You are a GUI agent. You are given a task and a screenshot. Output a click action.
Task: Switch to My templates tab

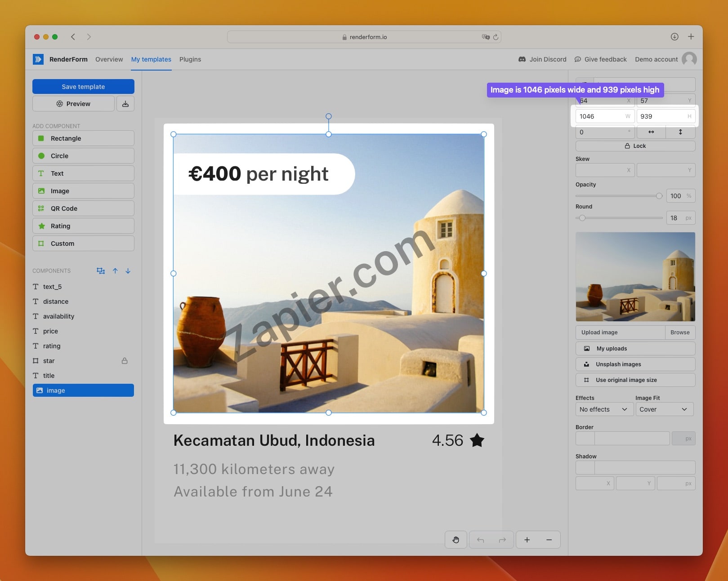(x=151, y=59)
